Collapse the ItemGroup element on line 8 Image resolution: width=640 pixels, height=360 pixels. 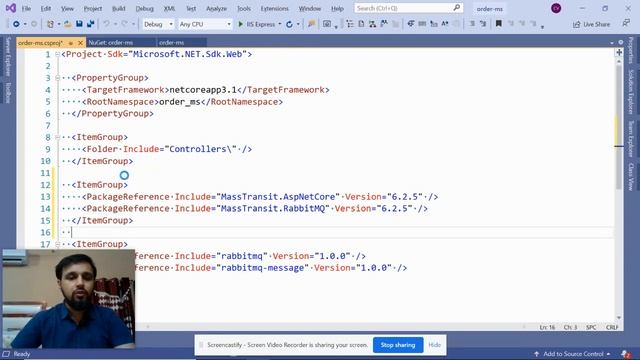tap(57, 137)
